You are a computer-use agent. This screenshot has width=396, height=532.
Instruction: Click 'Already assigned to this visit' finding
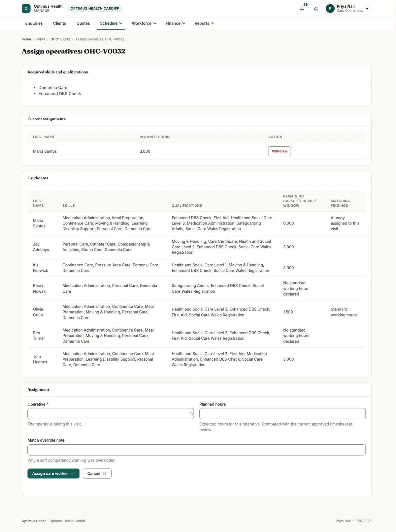(345, 223)
